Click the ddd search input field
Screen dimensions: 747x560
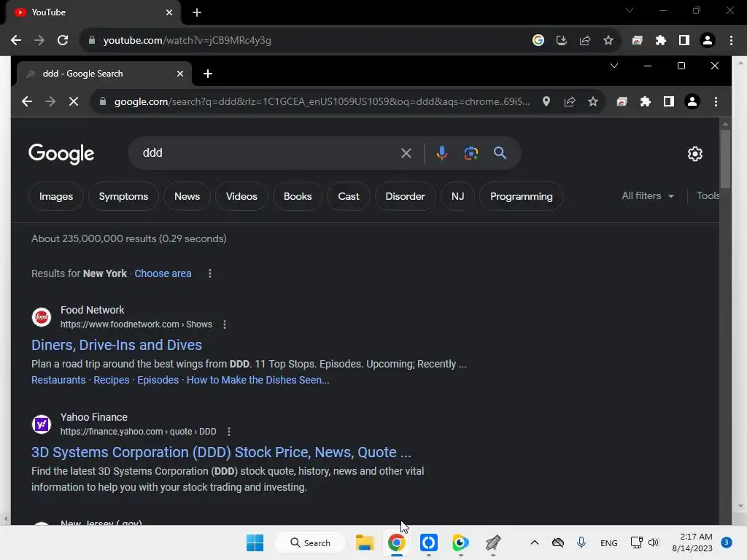[267, 153]
